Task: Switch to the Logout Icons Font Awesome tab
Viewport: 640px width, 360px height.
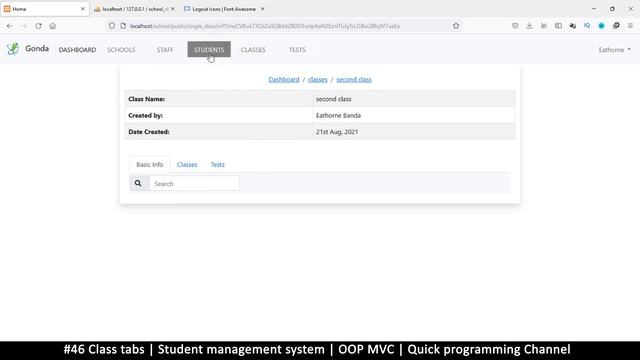Action: pos(224,9)
